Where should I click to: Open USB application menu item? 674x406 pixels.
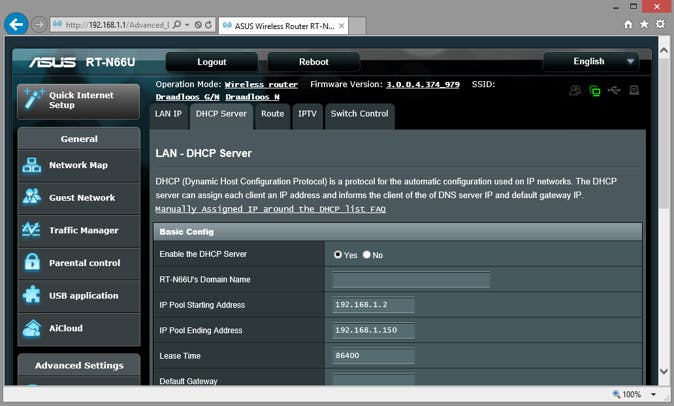[x=79, y=296]
